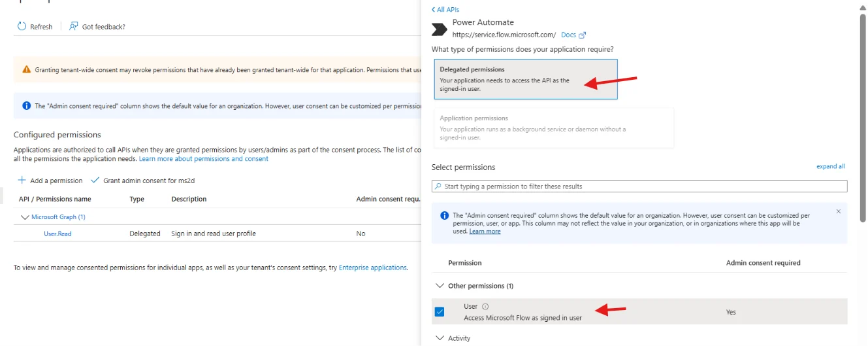Click the Microsoft Graph (1) link
This screenshot has width=868, height=346.
click(x=58, y=217)
